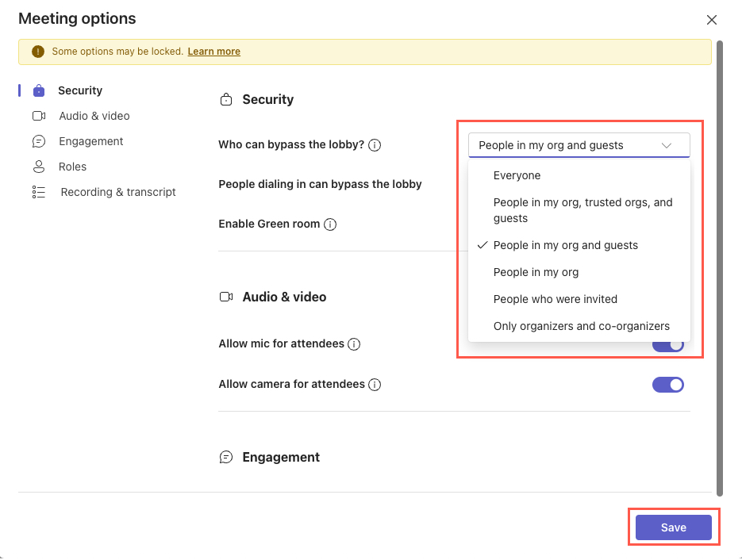
Task: Click info icon beside Allow mic for attendees
Action: tap(355, 344)
